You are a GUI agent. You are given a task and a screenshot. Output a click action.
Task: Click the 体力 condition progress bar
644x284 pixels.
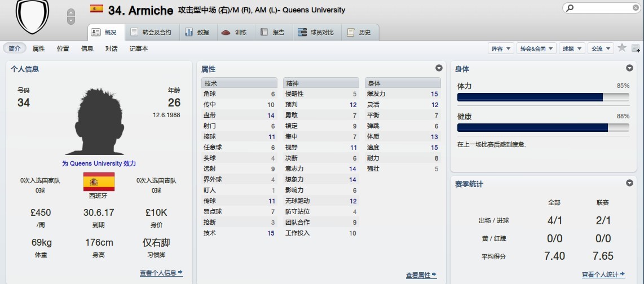tap(543, 97)
